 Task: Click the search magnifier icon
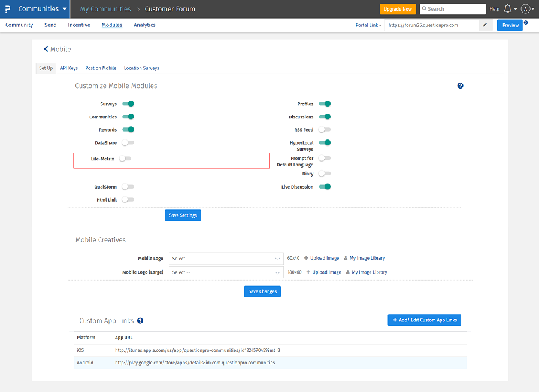tap(424, 8)
